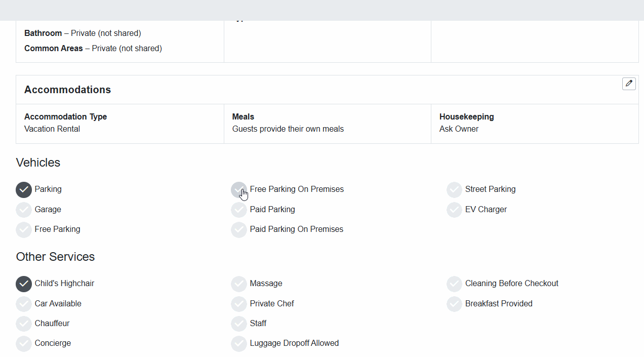644x357 pixels.
Task: Toggle the Cleaning Before Checkout option
Action: tap(454, 284)
